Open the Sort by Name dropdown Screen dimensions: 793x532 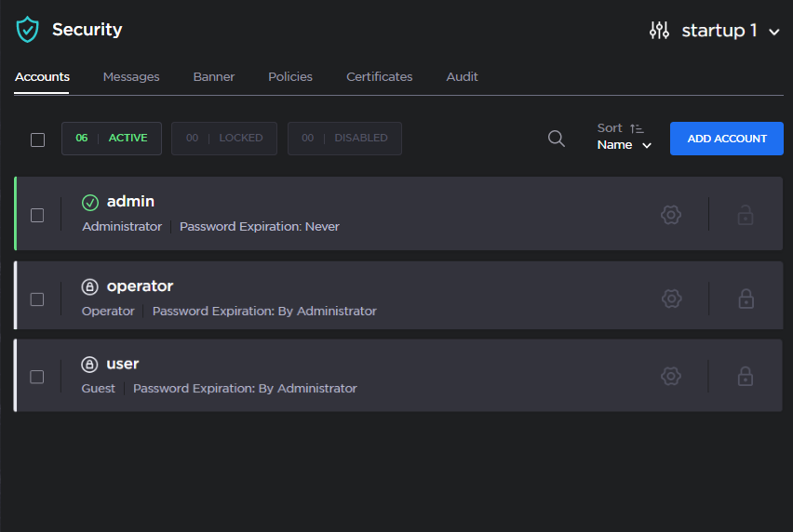pyautogui.click(x=625, y=145)
